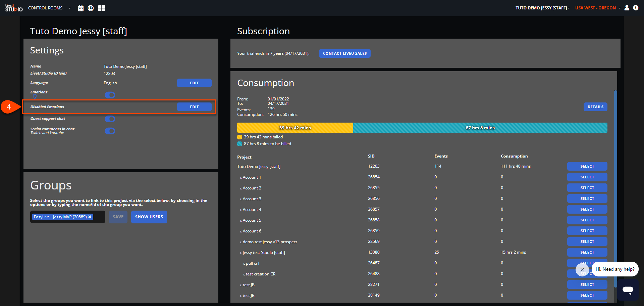Disable Guest support chat toggle

point(110,119)
